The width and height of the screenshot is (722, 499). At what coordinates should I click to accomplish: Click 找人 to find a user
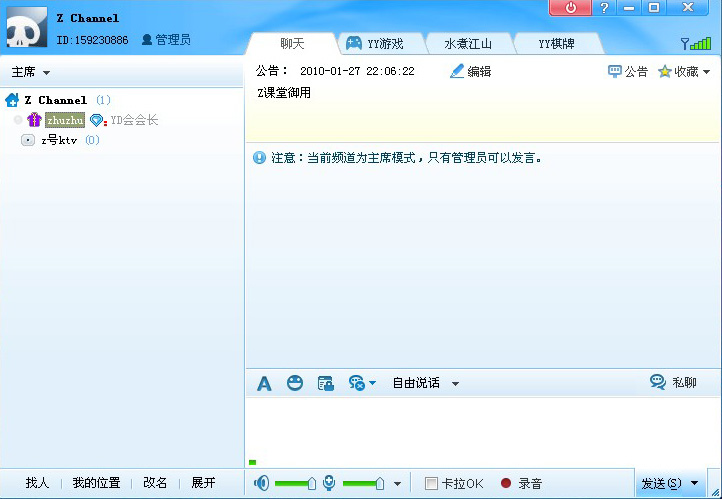pyautogui.click(x=37, y=482)
